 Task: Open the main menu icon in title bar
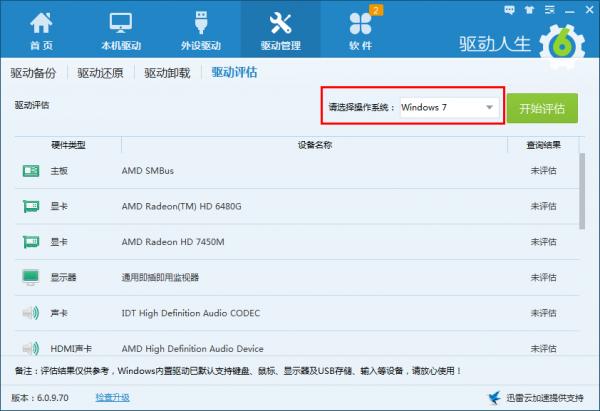click(549, 10)
